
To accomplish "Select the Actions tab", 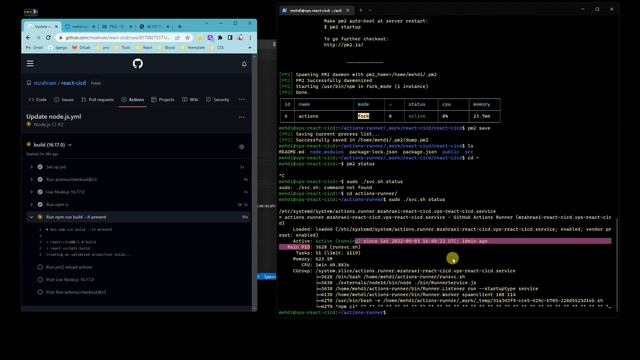I will [133, 100].
